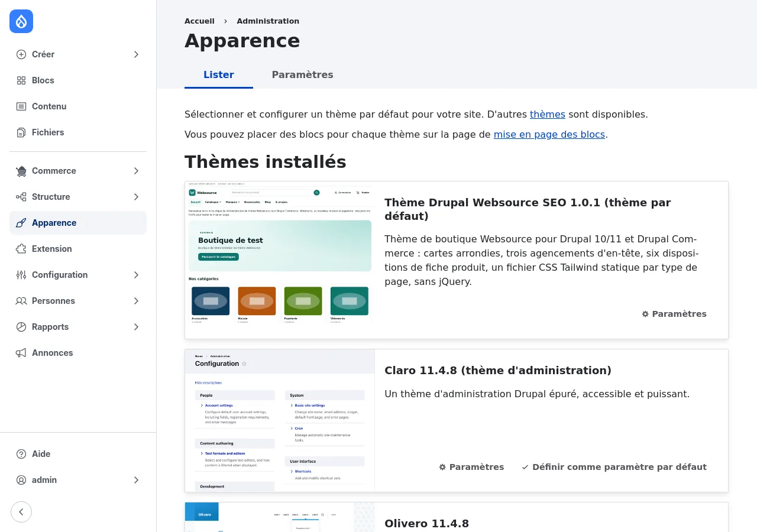
Task: Click the Olivero theme screenshot
Action: (x=280, y=517)
